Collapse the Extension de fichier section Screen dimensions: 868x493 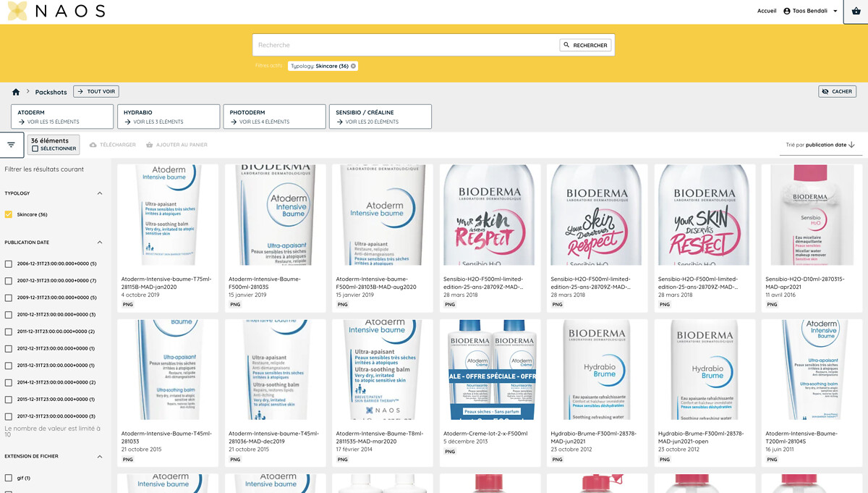point(100,456)
